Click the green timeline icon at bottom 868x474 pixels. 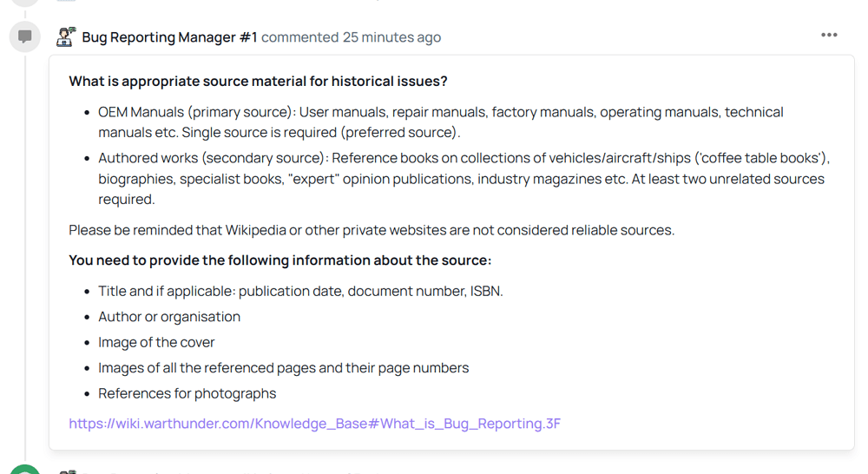25,470
